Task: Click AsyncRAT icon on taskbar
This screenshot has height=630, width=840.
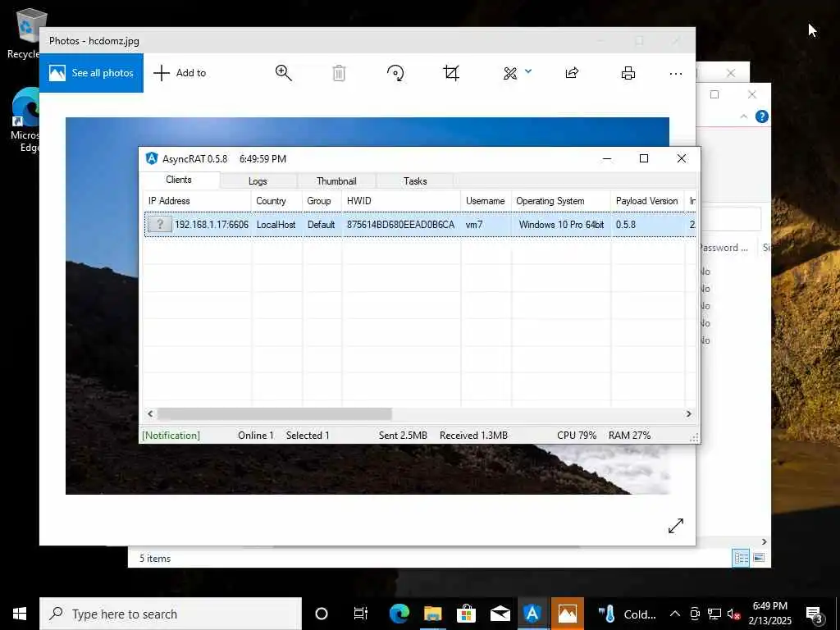Action: (x=532, y=614)
